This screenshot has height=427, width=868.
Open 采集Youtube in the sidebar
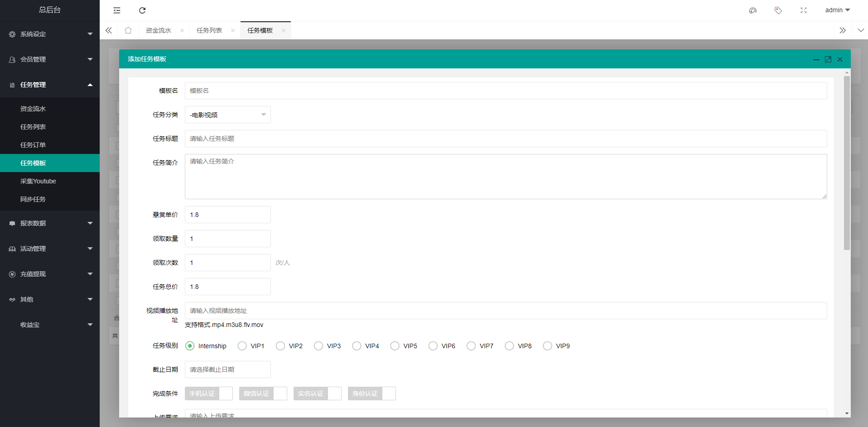tap(50, 181)
